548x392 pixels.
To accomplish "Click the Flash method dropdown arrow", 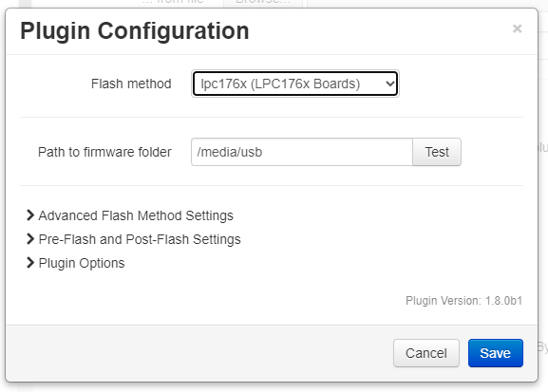I will click(x=389, y=84).
